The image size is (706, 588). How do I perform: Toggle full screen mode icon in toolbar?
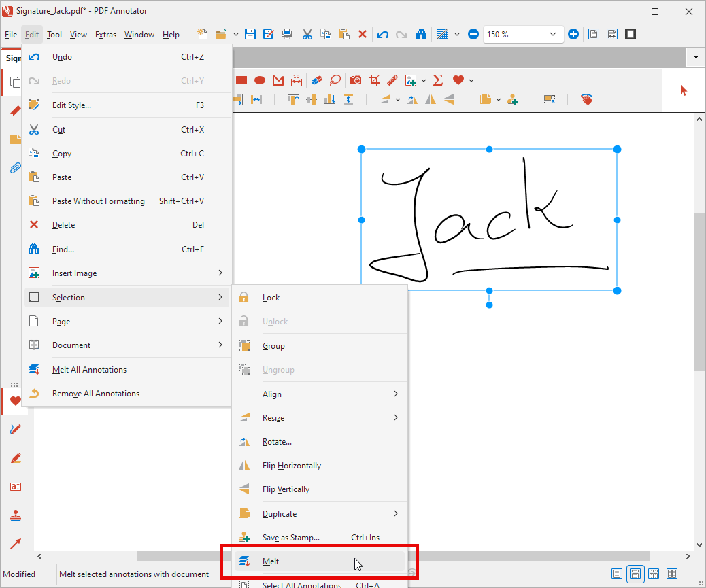point(631,34)
